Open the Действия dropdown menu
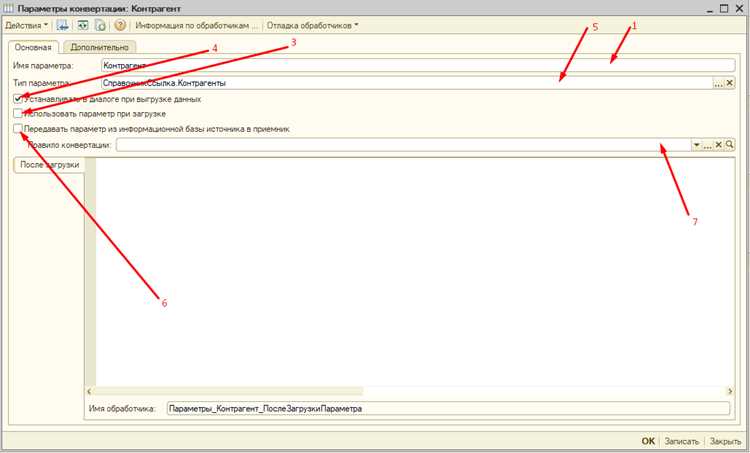Image resolution: width=750 pixels, height=453 pixels. (26, 25)
